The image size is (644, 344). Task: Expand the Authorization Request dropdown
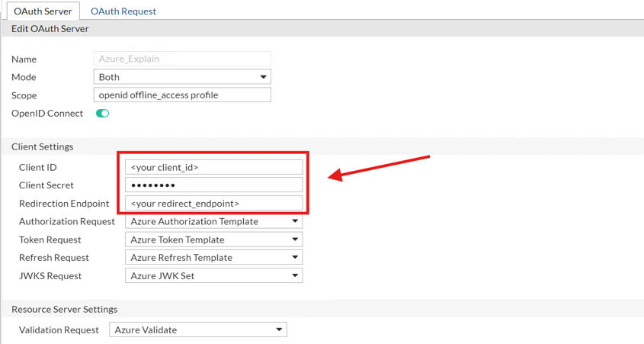pyautogui.click(x=213, y=221)
